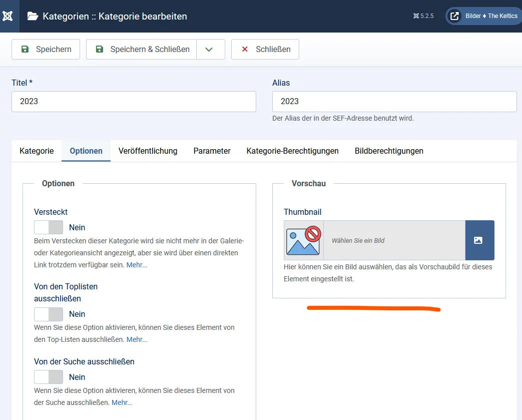
Task: Click into the Titel input field
Action: point(134,102)
